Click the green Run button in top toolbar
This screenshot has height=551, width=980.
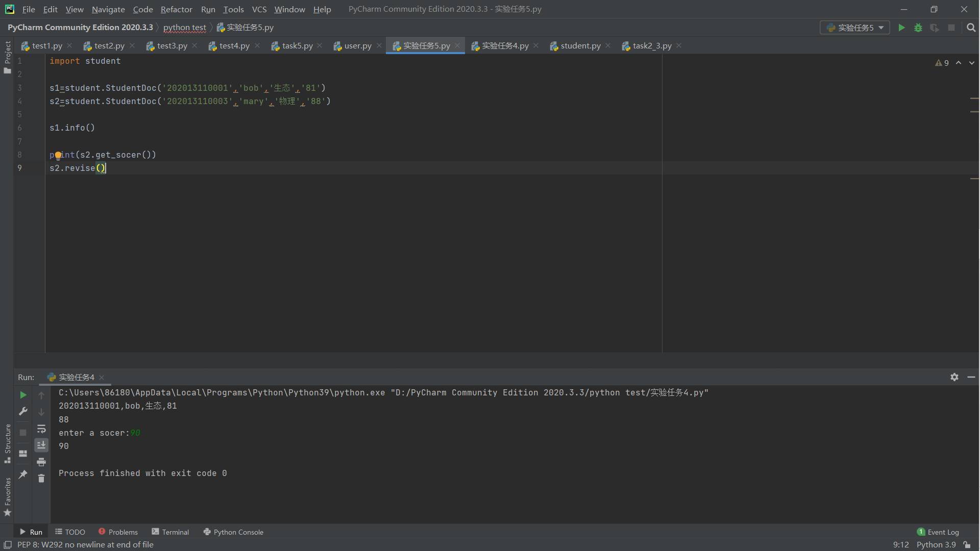[901, 28]
